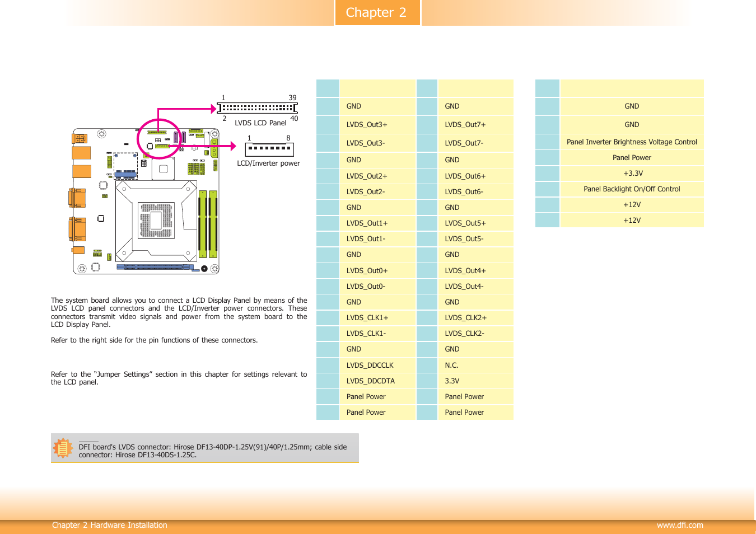The width and height of the screenshot is (756, 534).
Task: Select the LVDS_Out4- table cell
Action: (x=475, y=287)
